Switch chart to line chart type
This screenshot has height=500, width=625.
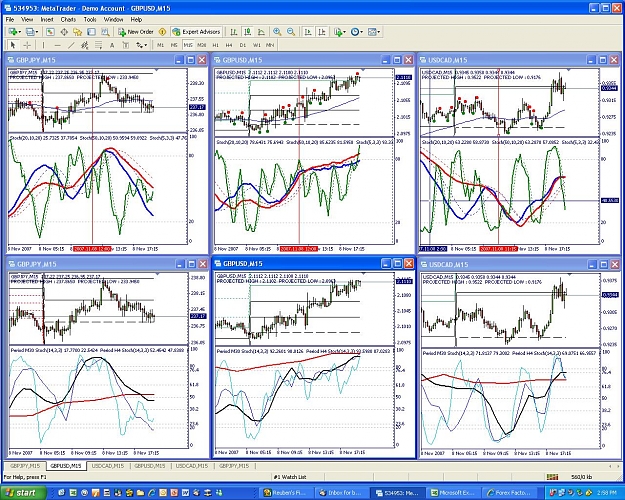tap(261, 32)
